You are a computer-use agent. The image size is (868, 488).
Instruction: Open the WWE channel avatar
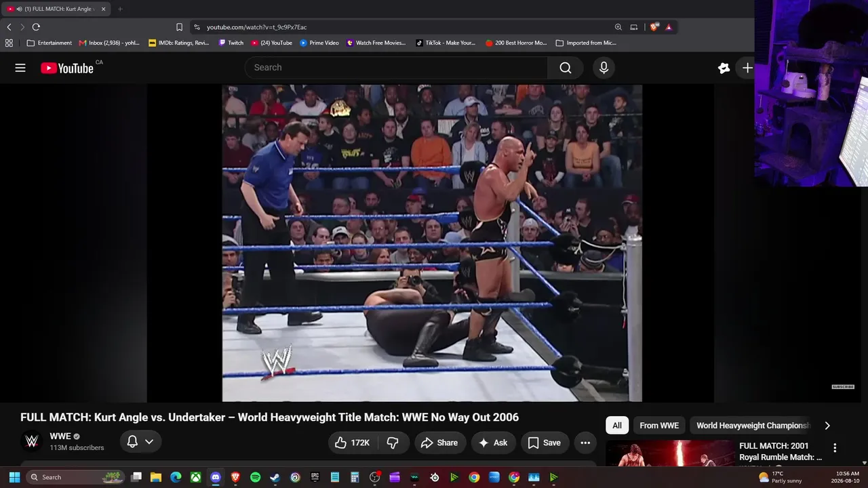click(x=31, y=442)
